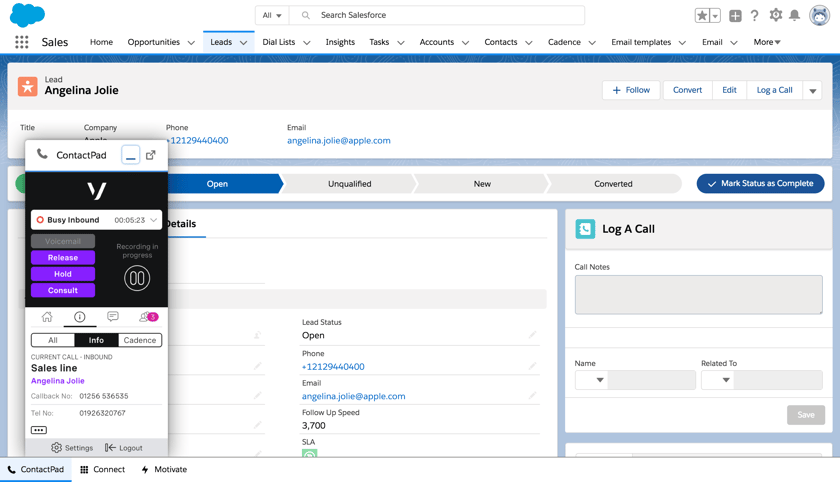840x482 pixels.
Task: Click Mark Status as Complete
Action: 760,183
